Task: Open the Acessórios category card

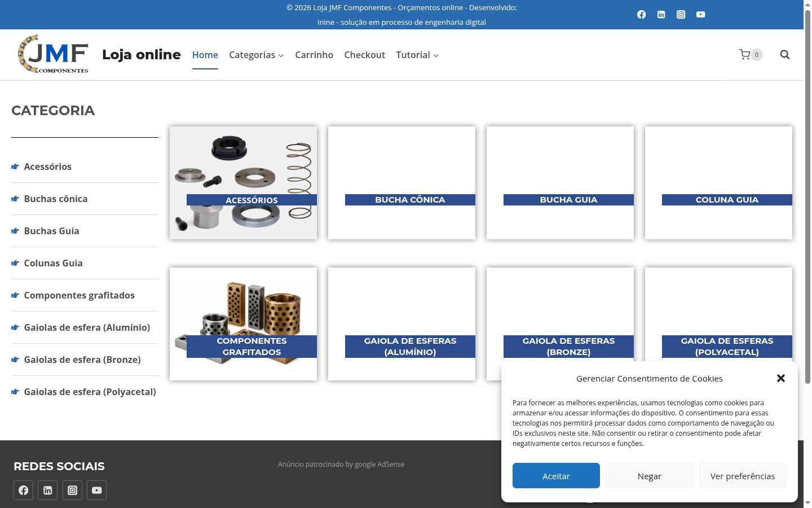Action: click(243, 183)
